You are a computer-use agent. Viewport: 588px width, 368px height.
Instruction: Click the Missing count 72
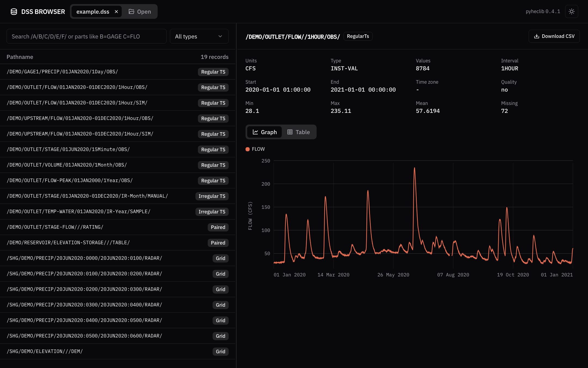(x=504, y=111)
